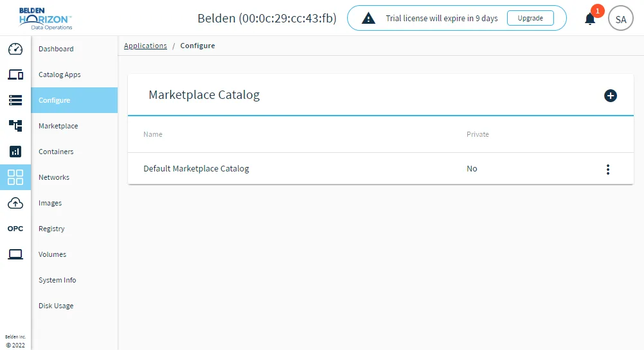Open options menu for Default Marketplace Catalog
The height and width of the screenshot is (350, 644).
pyautogui.click(x=608, y=169)
